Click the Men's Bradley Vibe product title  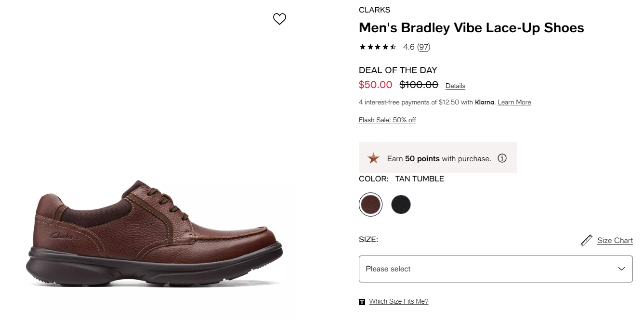coord(472,28)
